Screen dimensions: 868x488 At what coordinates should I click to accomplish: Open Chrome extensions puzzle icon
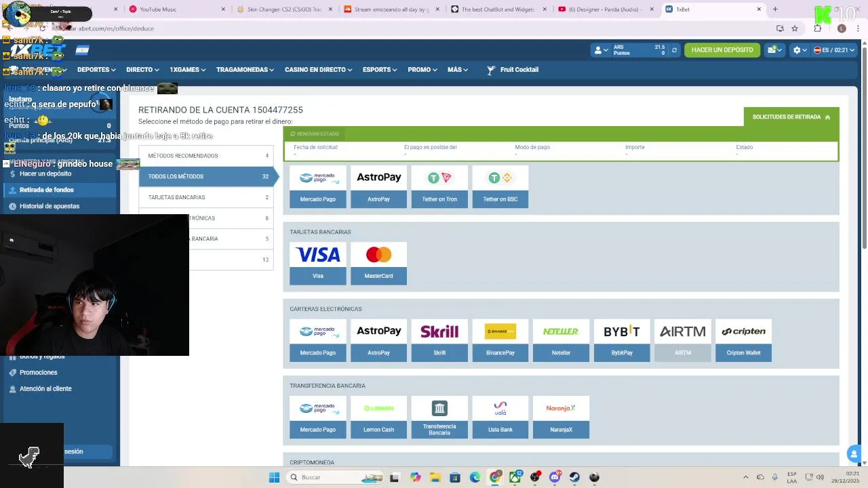(818, 28)
